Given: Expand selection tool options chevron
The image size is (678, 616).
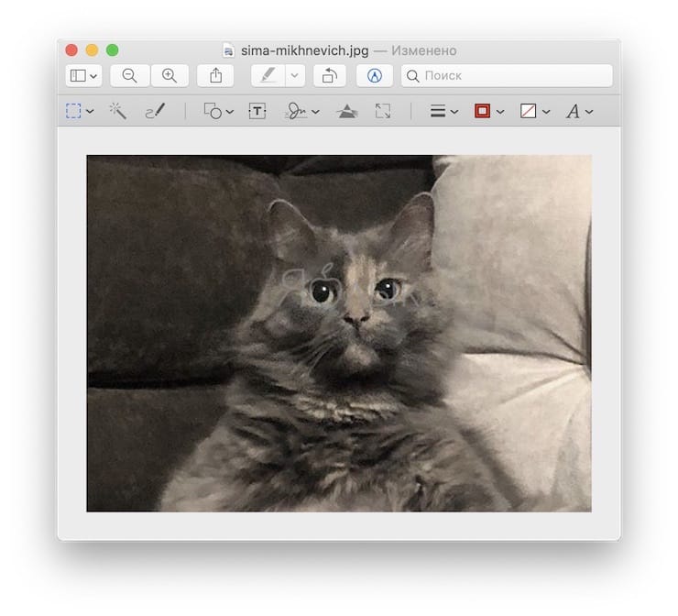Looking at the screenshot, I should 90,112.
